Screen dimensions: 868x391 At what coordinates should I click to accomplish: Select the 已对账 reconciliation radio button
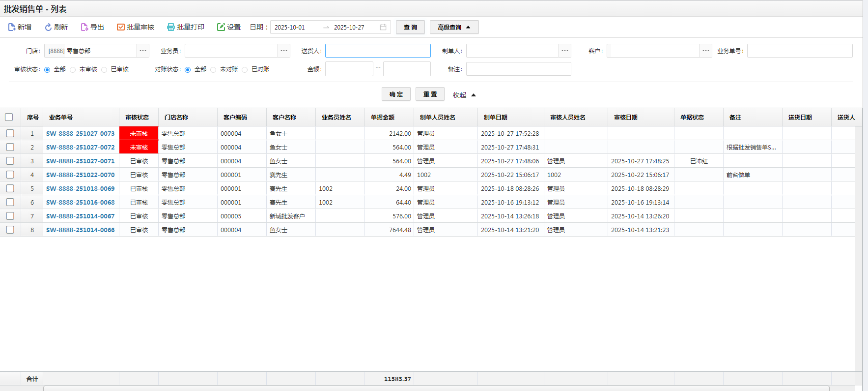pos(245,70)
